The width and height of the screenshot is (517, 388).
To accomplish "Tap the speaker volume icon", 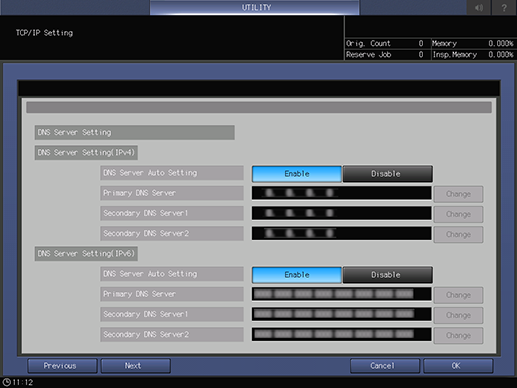I will [479, 7].
